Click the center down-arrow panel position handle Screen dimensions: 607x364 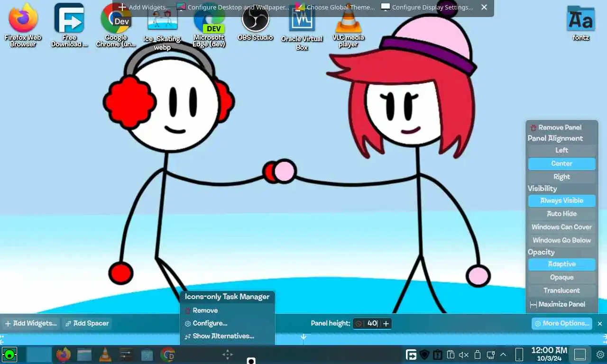pyautogui.click(x=303, y=337)
